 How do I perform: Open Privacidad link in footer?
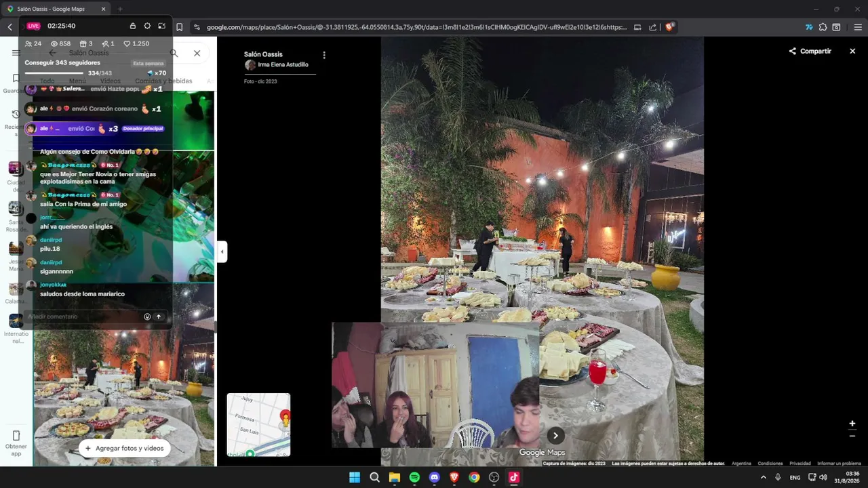point(800,464)
